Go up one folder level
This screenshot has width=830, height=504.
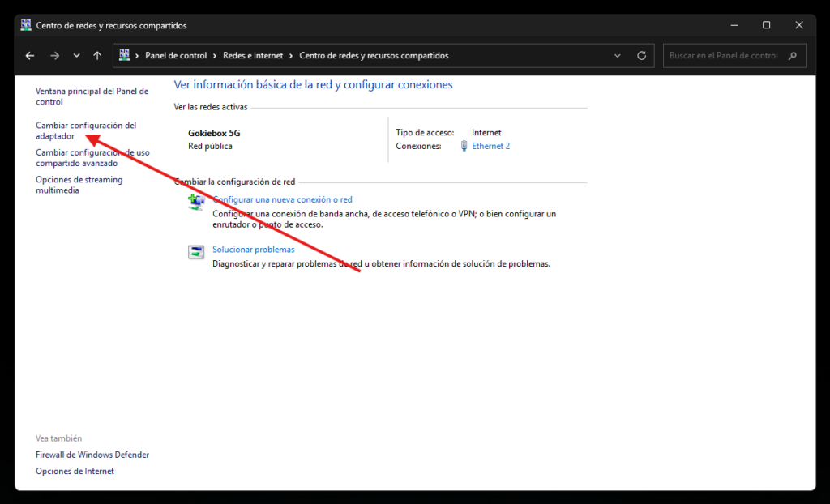(97, 56)
